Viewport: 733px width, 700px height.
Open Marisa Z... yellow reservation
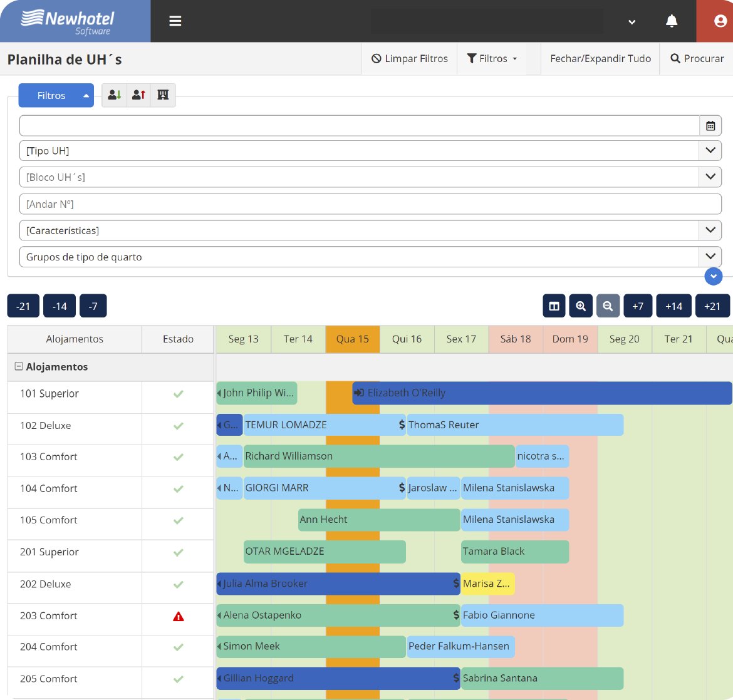click(x=487, y=584)
